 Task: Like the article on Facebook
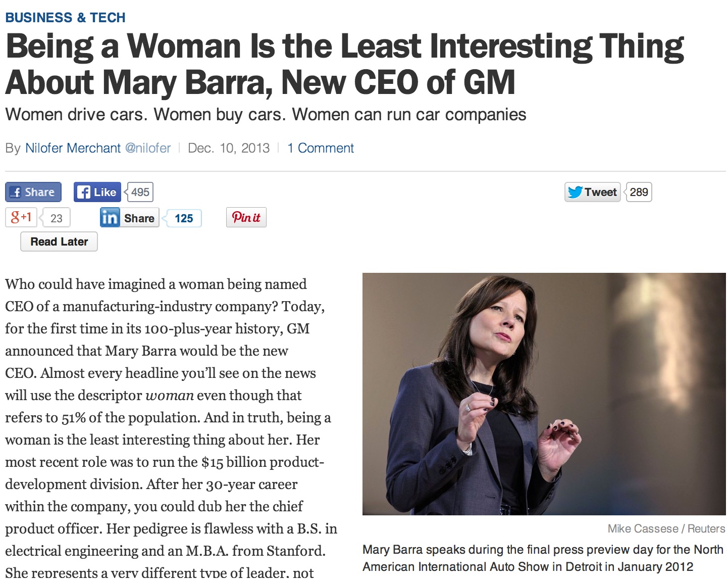(x=97, y=192)
